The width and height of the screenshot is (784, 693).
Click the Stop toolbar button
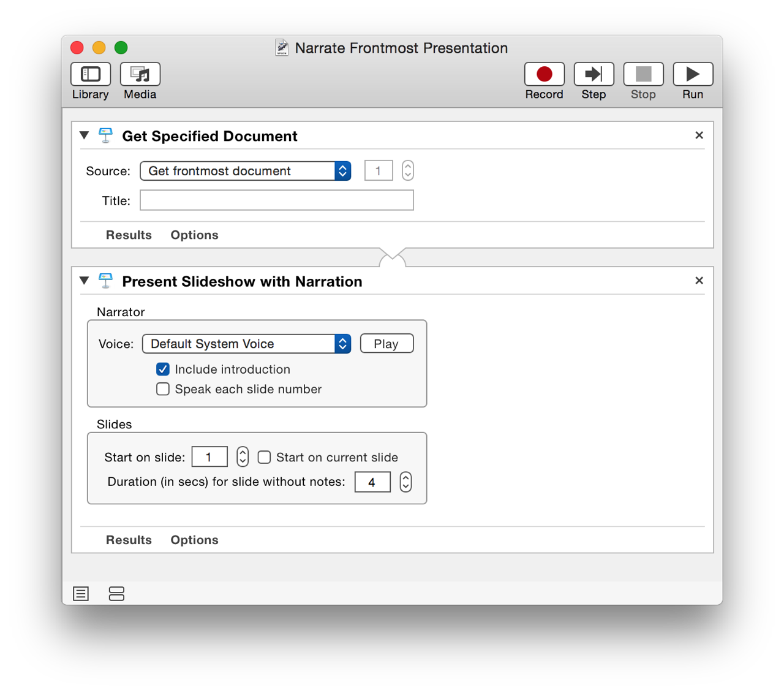[x=643, y=74]
